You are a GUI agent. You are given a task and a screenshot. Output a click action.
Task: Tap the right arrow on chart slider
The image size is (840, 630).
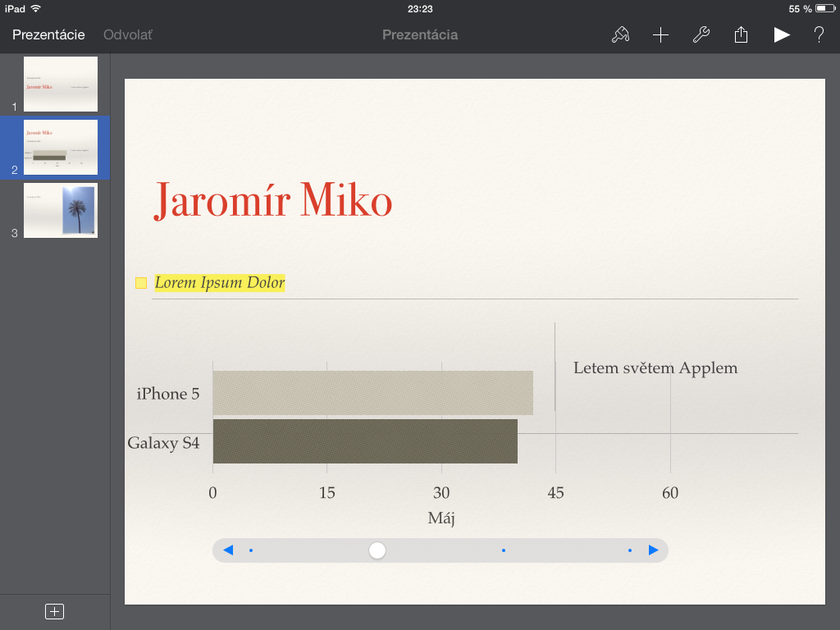point(653,550)
